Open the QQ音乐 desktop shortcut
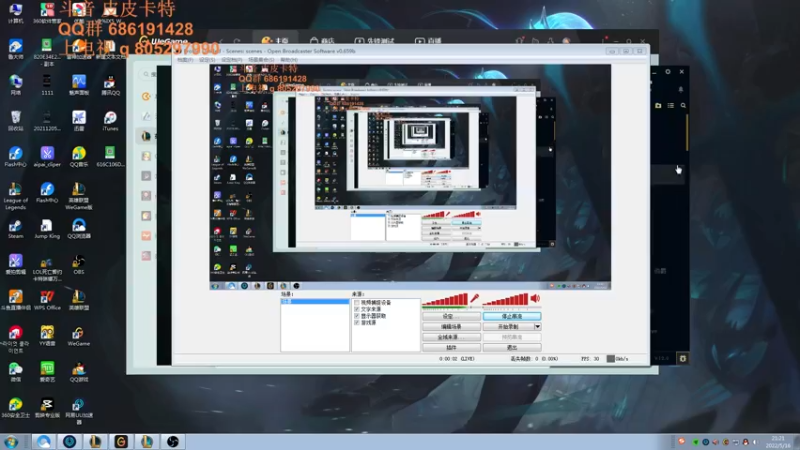 click(x=79, y=157)
